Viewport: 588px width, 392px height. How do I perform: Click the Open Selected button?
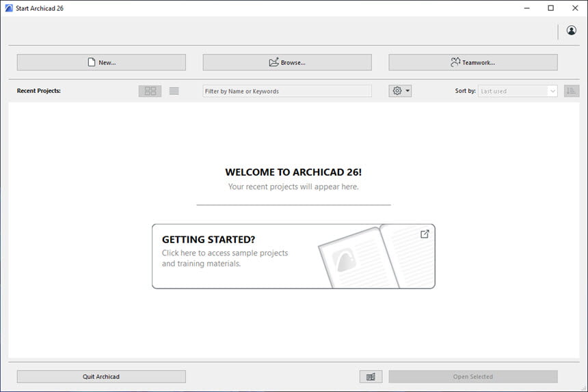473,377
